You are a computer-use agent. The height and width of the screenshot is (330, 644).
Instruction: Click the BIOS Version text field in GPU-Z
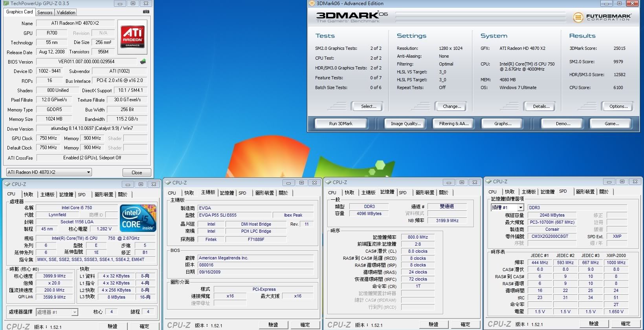tap(86, 62)
